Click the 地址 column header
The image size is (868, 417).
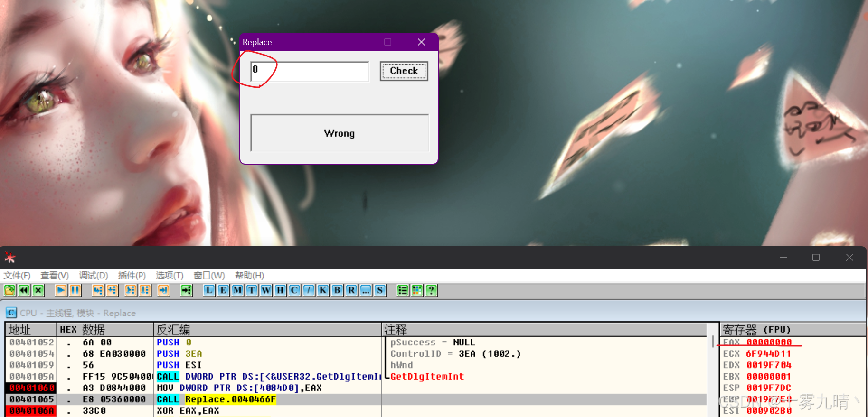pos(31,330)
